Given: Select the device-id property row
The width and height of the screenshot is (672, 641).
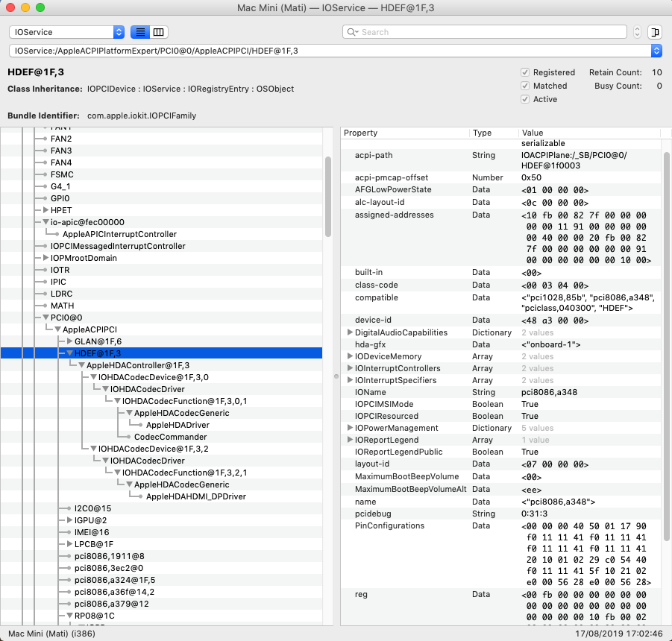Looking at the screenshot, I should pyautogui.click(x=500, y=320).
